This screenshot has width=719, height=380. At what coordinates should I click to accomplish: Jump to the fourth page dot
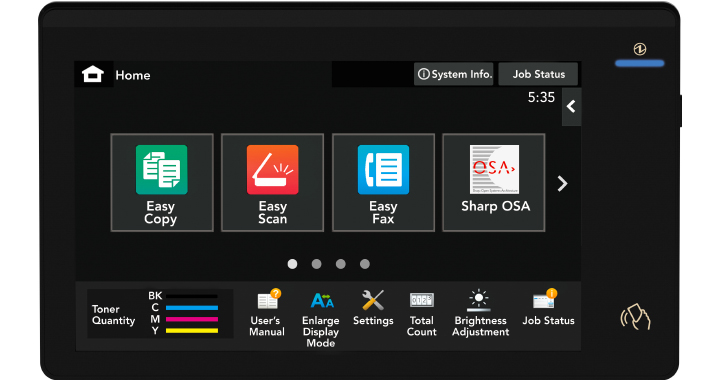coord(365,264)
